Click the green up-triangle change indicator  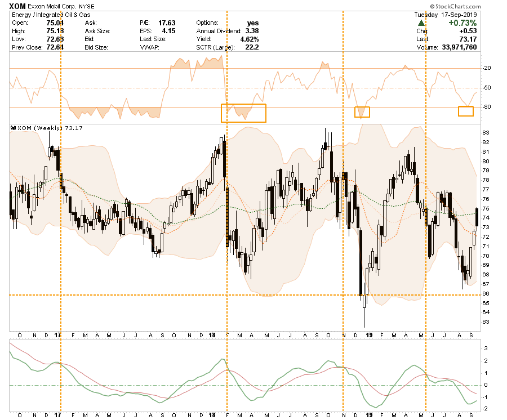coord(421,23)
